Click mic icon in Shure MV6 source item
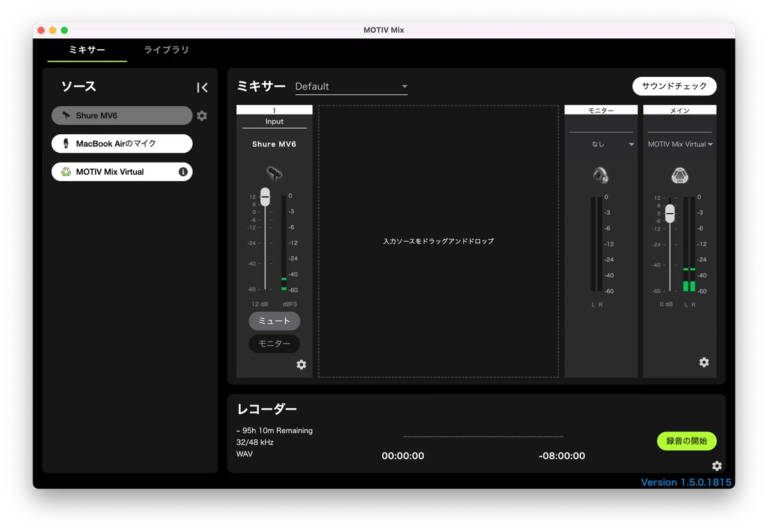The image size is (768, 532). tap(66, 116)
